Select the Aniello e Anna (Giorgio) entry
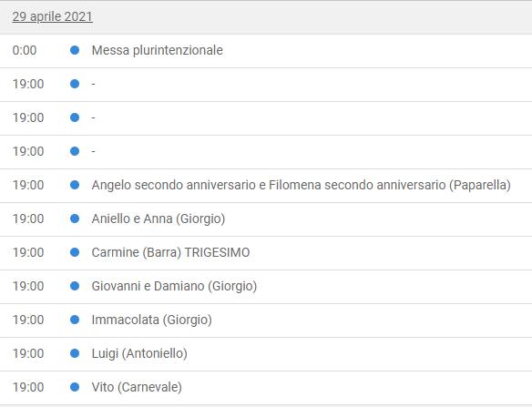The height and width of the screenshot is (407, 532). (159, 219)
